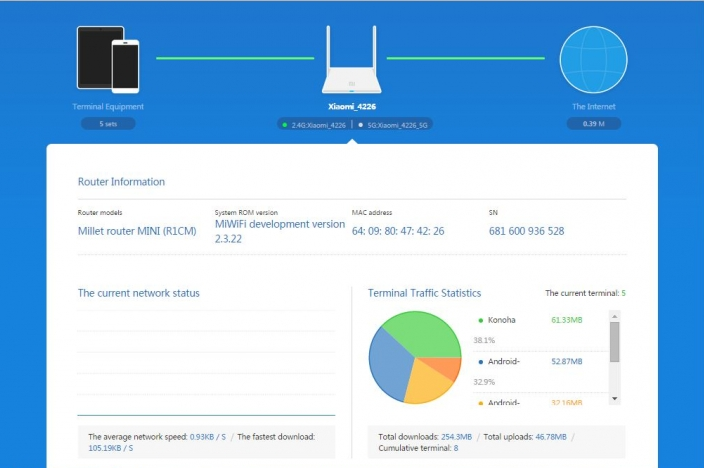The height and width of the screenshot is (468, 704).
Task: Open the Router Information heading
Action: click(x=121, y=181)
